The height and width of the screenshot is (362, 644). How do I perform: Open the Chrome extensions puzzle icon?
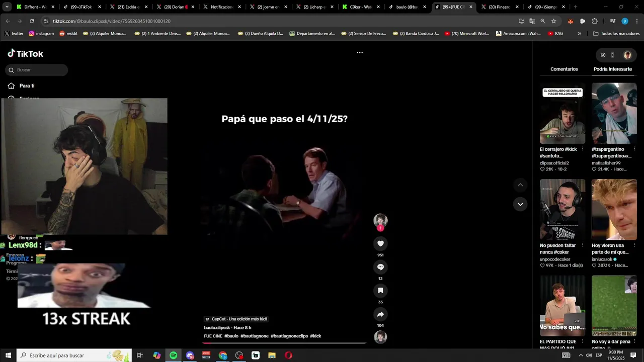(x=595, y=21)
